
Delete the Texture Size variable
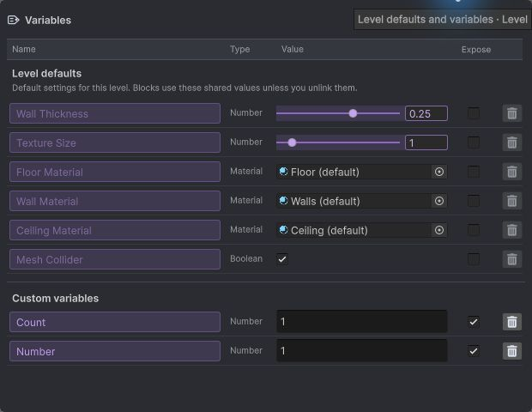(x=511, y=142)
